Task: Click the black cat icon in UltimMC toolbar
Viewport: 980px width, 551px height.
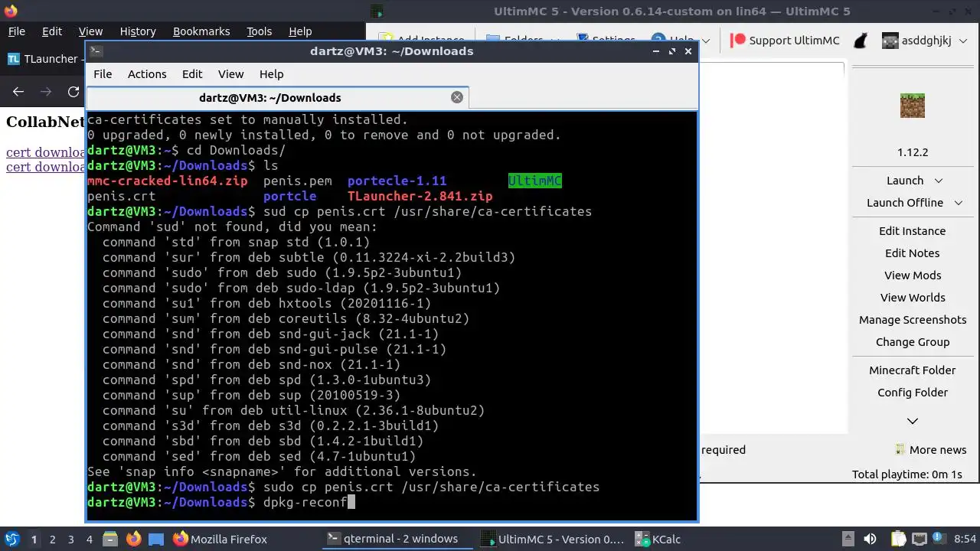Action: (x=861, y=41)
